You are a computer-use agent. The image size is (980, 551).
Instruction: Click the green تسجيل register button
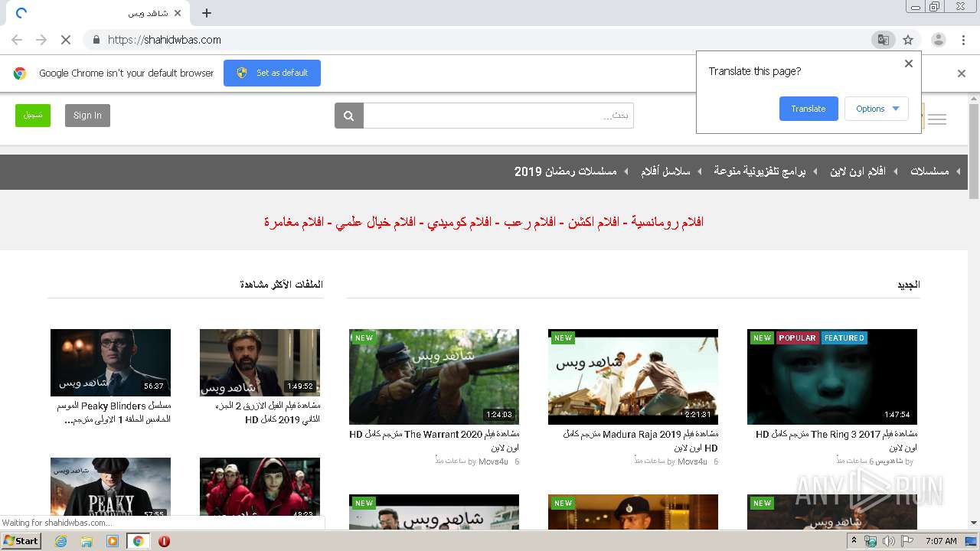33,116
